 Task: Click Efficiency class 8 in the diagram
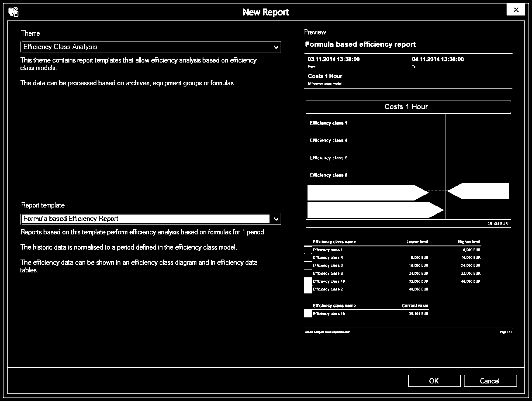329,175
